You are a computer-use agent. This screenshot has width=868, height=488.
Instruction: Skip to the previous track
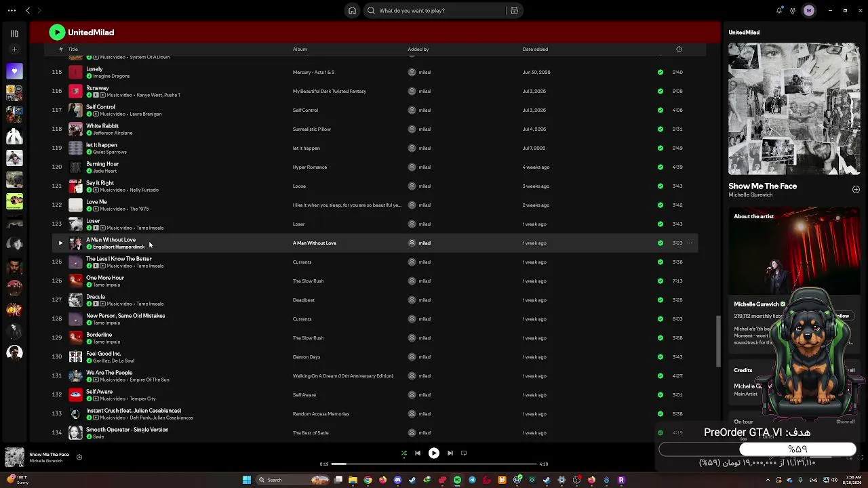[x=418, y=453]
